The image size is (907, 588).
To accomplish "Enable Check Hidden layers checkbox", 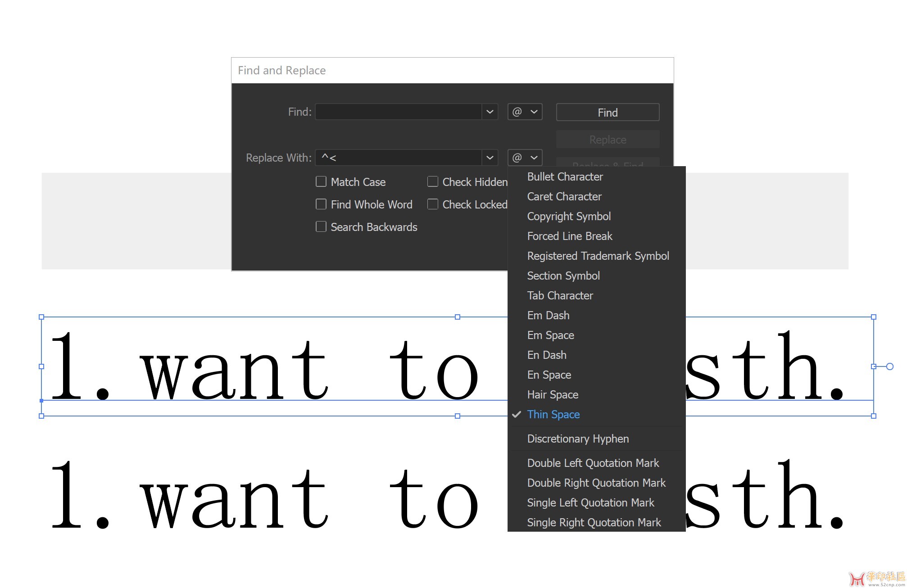I will click(x=431, y=182).
